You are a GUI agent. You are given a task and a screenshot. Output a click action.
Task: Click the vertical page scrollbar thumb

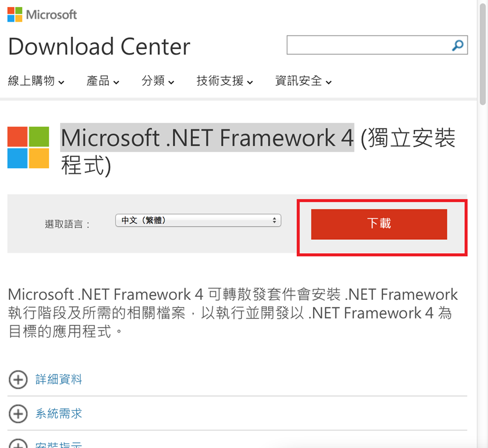[x=483, y=53]
